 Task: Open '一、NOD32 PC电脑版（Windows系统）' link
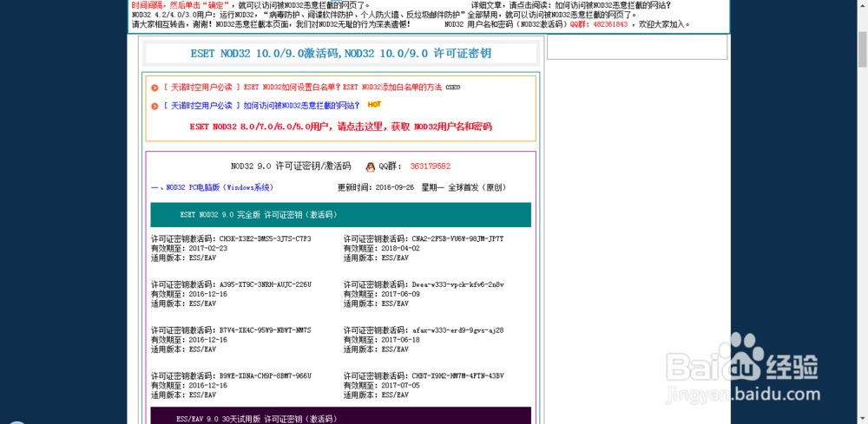212,187
